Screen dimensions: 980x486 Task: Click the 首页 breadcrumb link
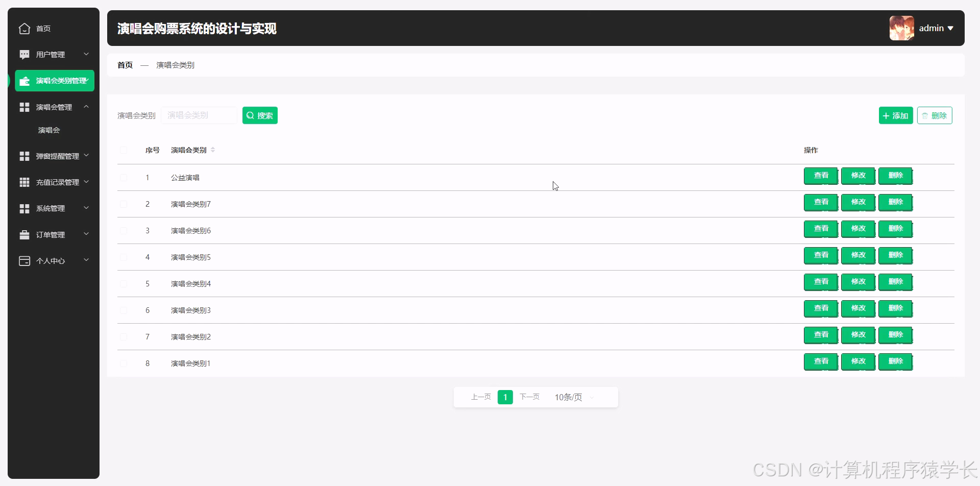125,65
